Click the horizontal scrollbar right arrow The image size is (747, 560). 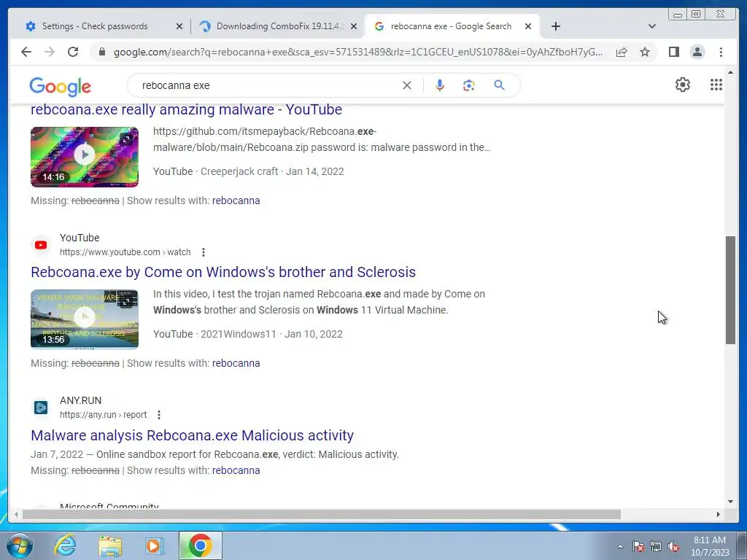[x=719, y=514]
